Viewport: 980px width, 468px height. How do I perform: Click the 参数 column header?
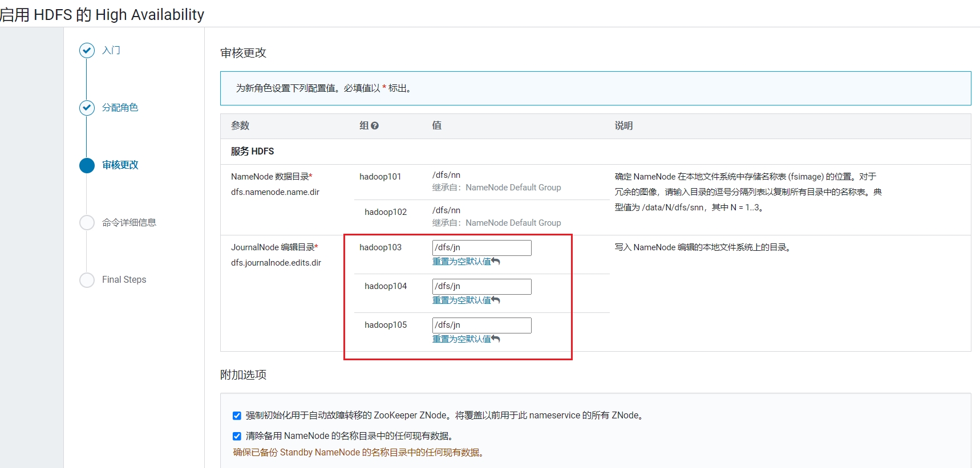coord(240,126)
